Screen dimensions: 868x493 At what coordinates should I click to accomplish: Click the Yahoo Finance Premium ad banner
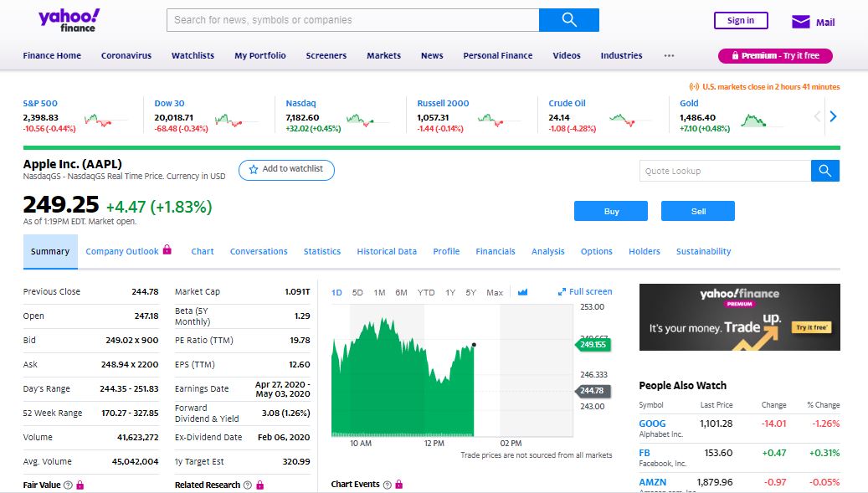[740, 317]
